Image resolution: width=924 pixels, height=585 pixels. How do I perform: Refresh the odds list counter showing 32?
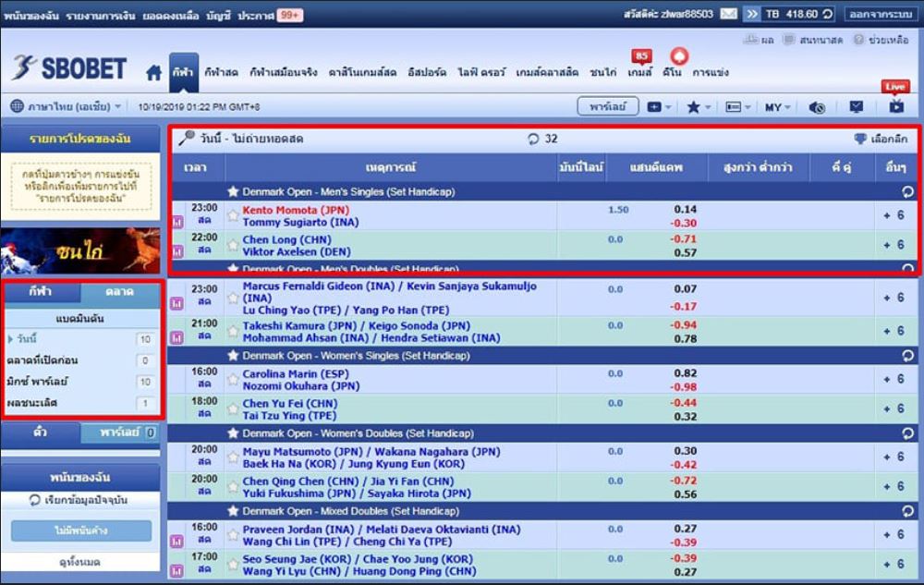click(533, 139)
